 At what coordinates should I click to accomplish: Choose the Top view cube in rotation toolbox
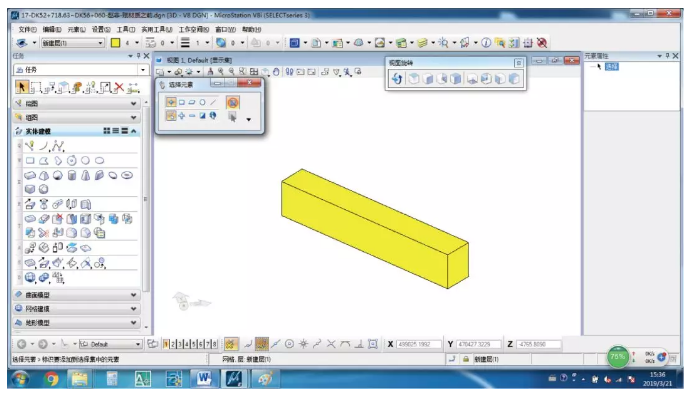[414, 79]
